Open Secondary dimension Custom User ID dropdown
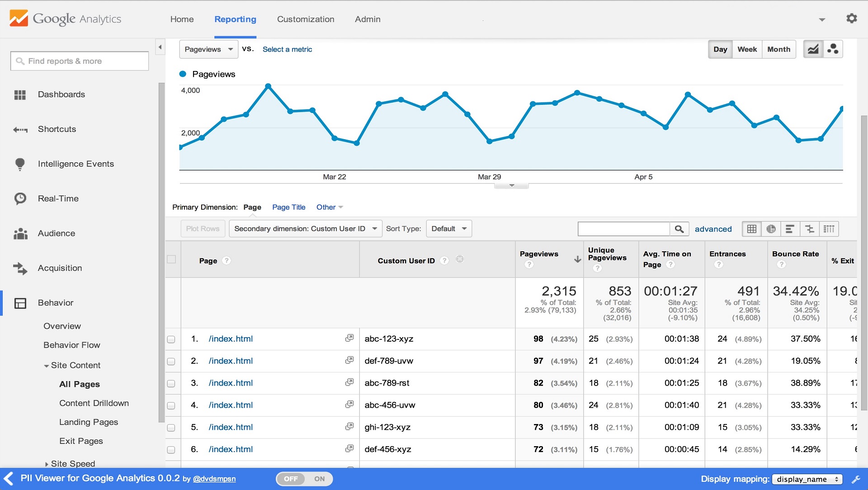Image resolution: width=868 pixels, height=490 pixels. (x=305, y=229)
